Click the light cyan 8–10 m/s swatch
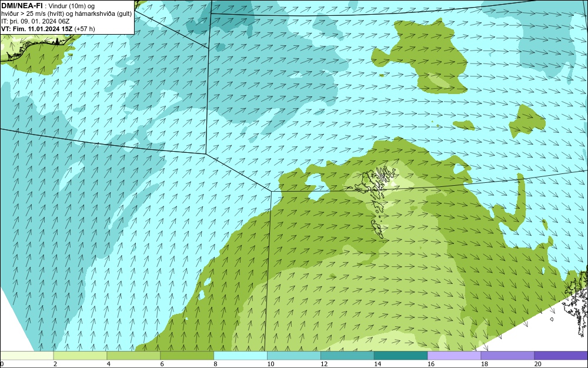The height and width of the screenshot is (368, 588). 240,355
